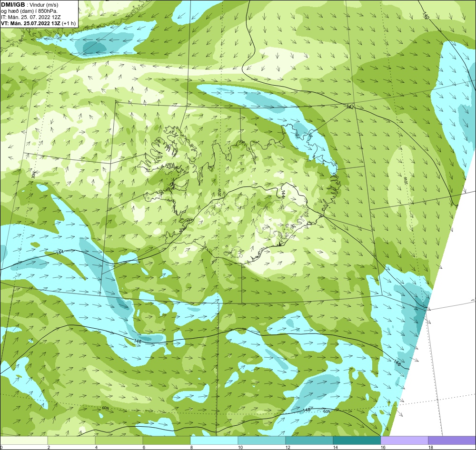This screenshot has height=450, width=476.
Task: Click the 'og hæð (dam) í 850hPa.' line
Action: tap(30, 11)
